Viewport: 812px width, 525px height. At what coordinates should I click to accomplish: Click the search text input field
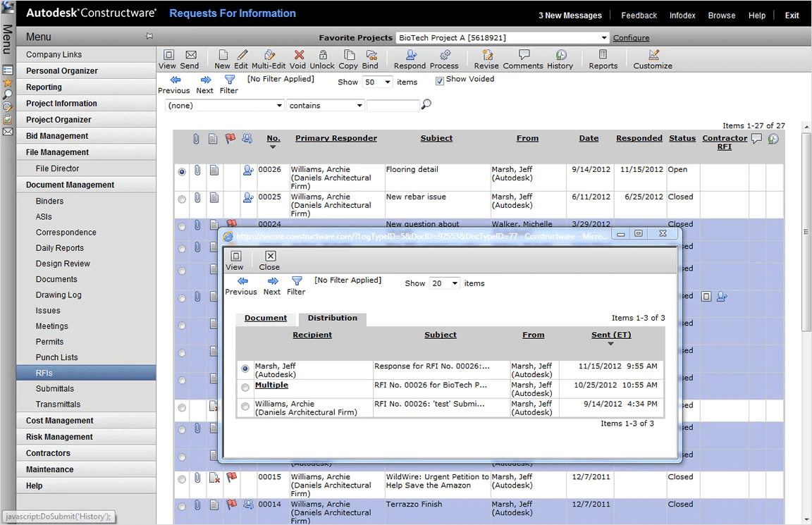(393, 106)
